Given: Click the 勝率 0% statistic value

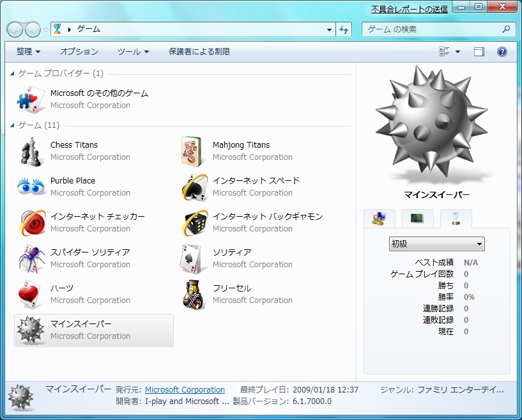Looking at the screenshot, I should (469, 297).
